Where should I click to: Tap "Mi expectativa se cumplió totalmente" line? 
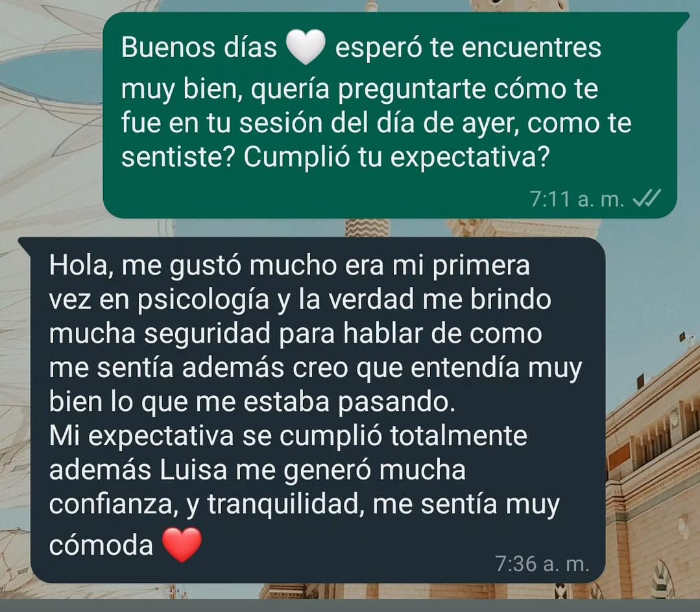pyautogui.click(x=289, y=436)
